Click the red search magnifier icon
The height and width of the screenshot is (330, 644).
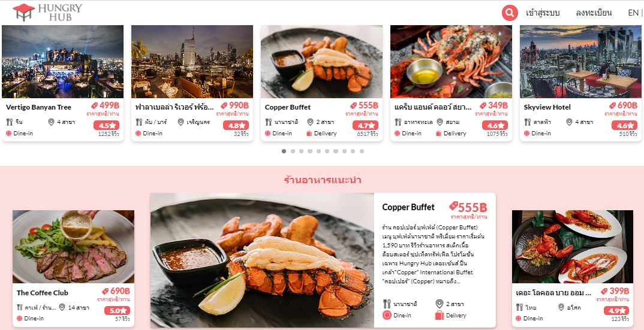pos(510,13)
